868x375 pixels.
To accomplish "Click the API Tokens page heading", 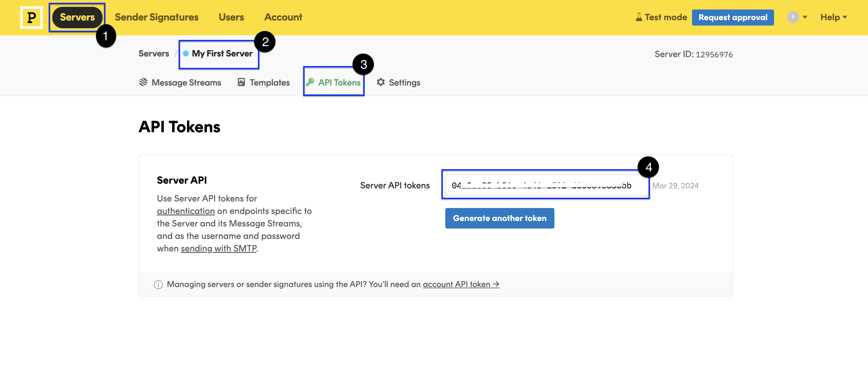I will tap(179, 127).
